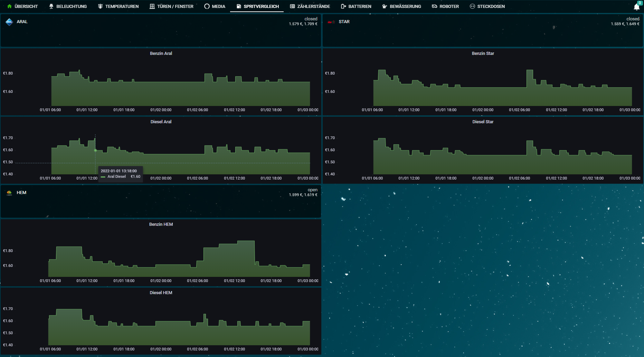Click Aral's closed status text
644x357 pixels.
pyautogui.click(x=311, y=19)
